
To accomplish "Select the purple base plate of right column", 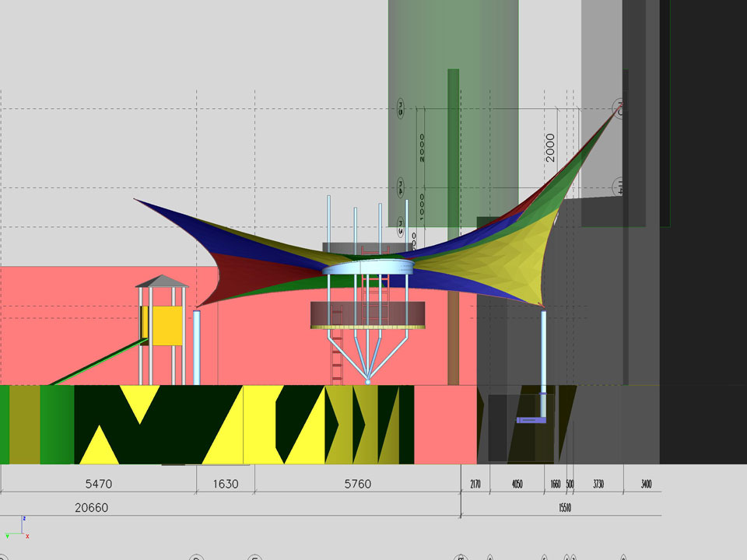I will coord(531,420).
